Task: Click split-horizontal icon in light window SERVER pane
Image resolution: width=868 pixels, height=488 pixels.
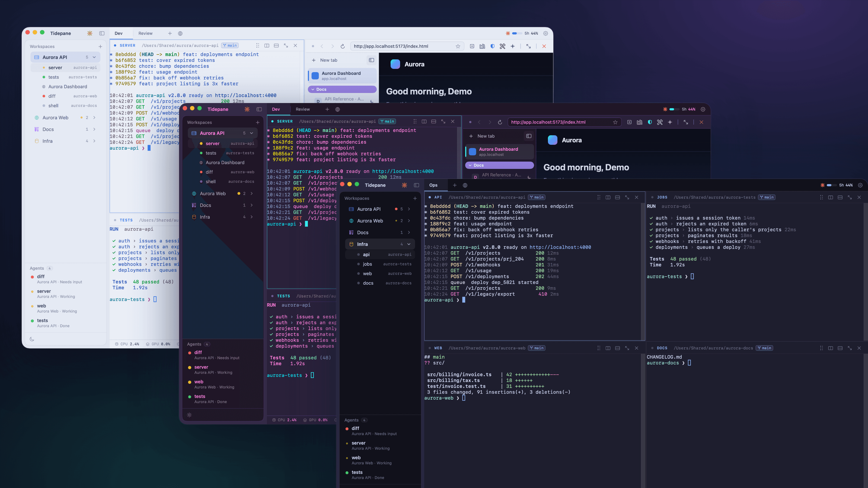Action: (276, 46)
